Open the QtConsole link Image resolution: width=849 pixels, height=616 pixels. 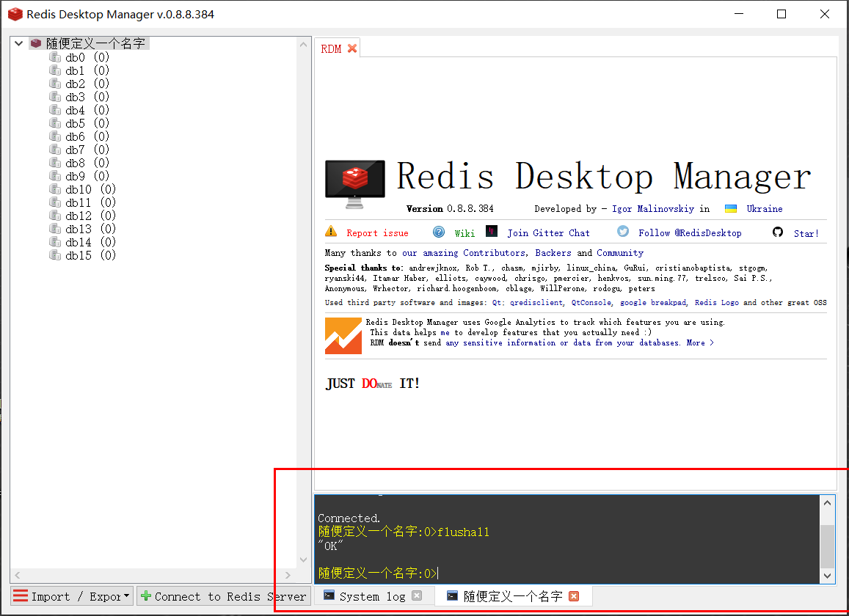pos(591,303)
